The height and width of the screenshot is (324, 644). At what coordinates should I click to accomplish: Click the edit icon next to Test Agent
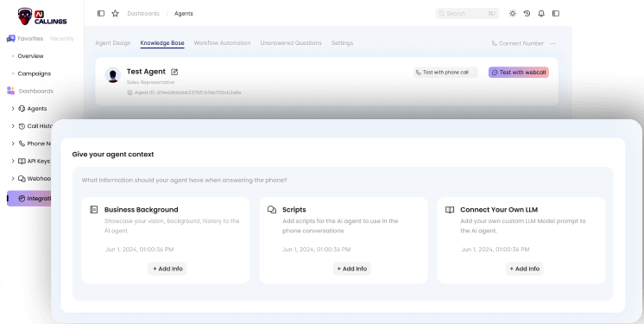tap(174, 72)
